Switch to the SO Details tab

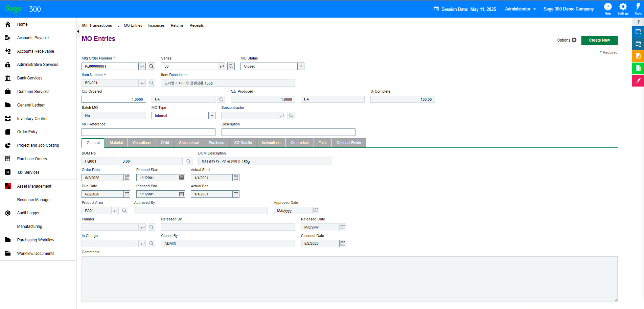(x=243, y=143)
